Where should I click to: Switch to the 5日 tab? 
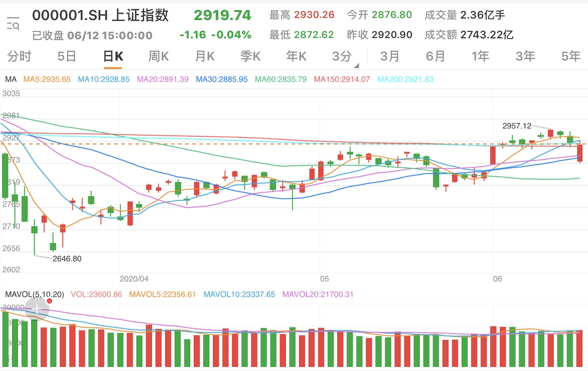click(67, 56)
